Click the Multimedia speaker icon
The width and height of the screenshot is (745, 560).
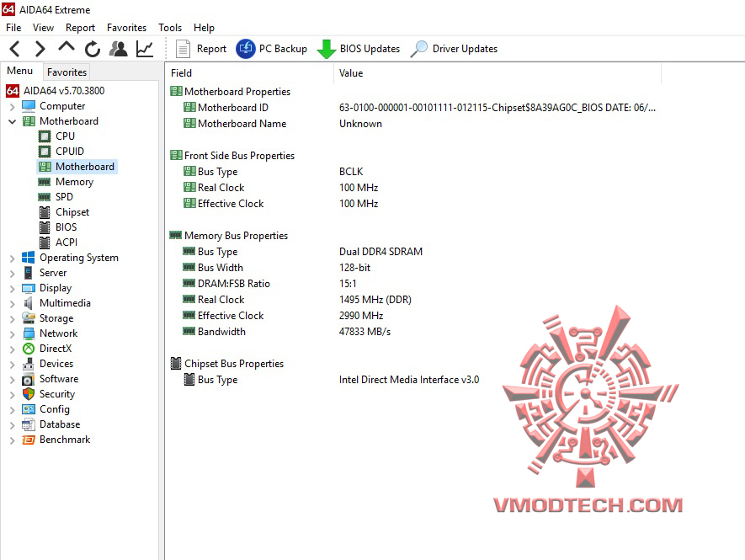pos(29,303)
